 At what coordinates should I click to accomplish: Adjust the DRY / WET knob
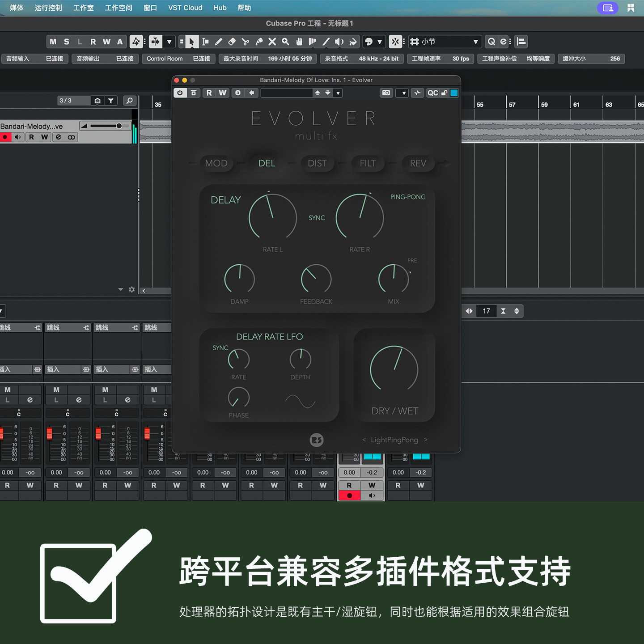coord(394,369)
